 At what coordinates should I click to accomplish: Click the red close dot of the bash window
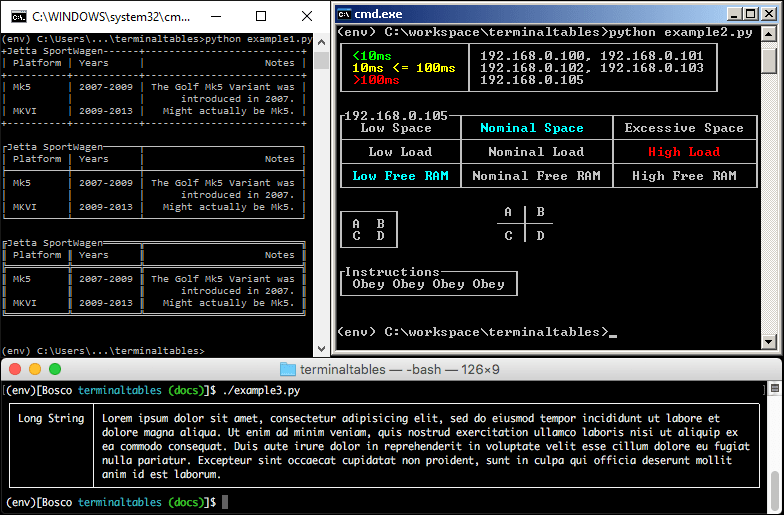pyautogui.click(x=15, y=370)
